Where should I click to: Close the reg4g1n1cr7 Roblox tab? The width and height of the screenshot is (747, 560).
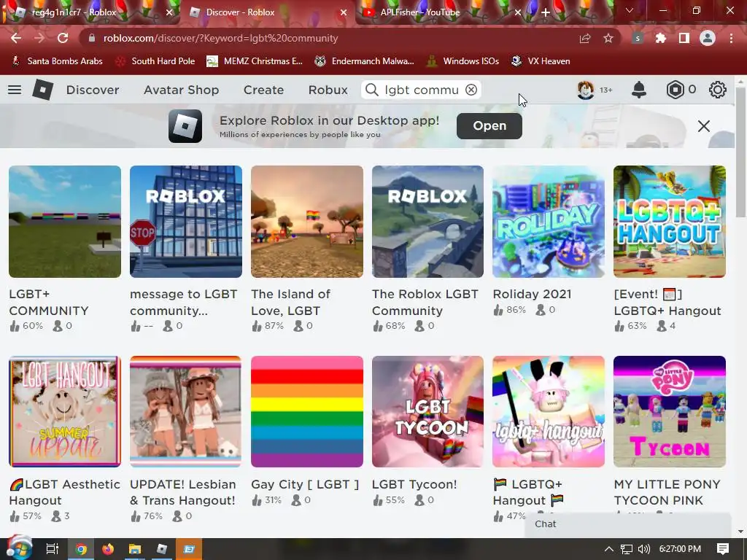point(169,12)
